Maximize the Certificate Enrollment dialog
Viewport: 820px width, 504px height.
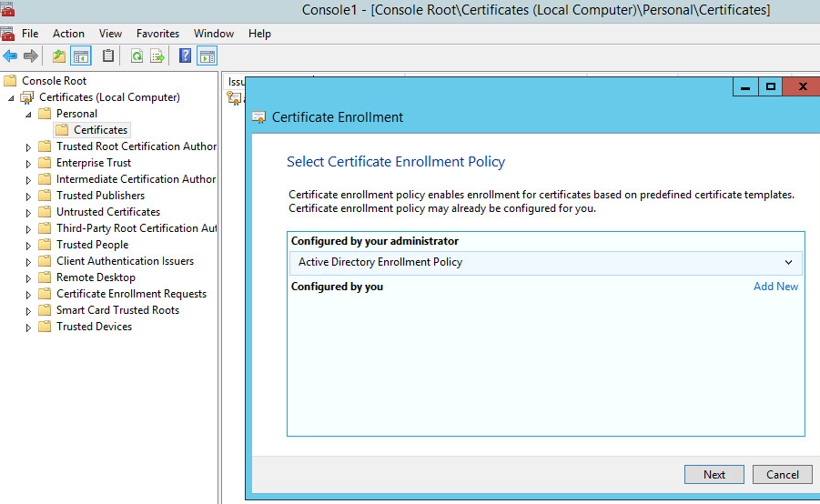click(x=770, y=86)
